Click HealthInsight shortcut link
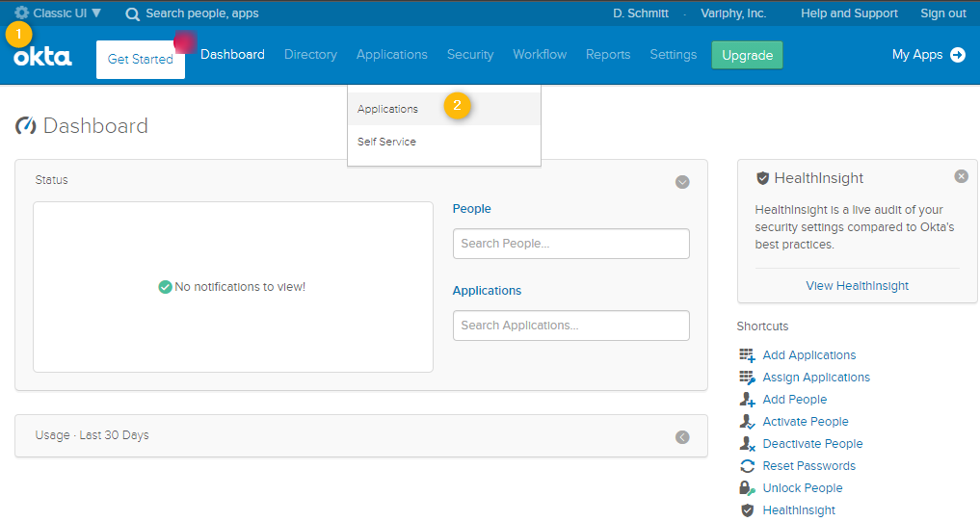The width and height of the screenshot is (980, 522). (x=799, y=510)
